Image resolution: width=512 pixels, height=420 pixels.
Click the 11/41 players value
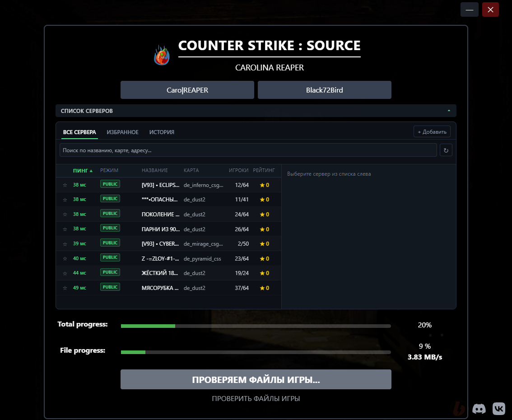point(242,200)
